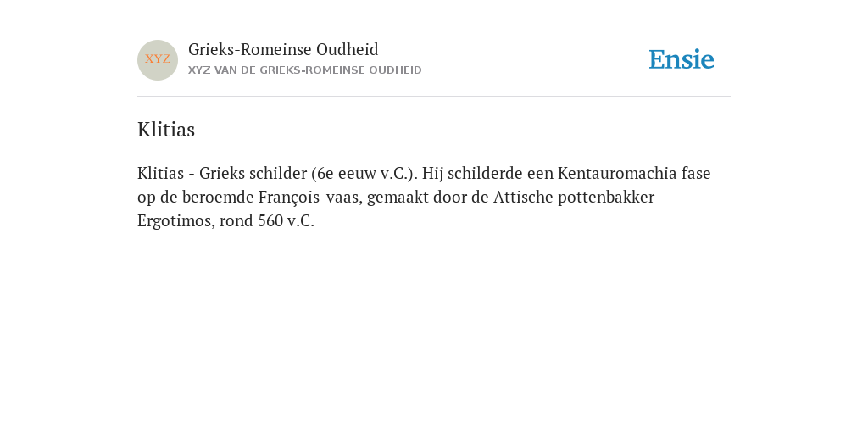Click the text '560 v.C.' at paragraph end
The width and height of the screenshot is (868, 434).
pos(287,221)
